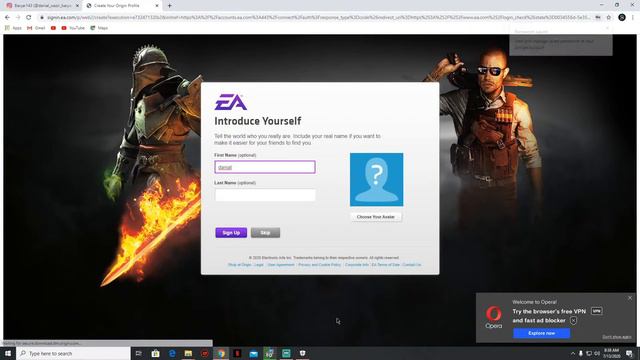Switch to the Instagram browser tab
This screenshot has width=640, height=360.
click(42, 6)
